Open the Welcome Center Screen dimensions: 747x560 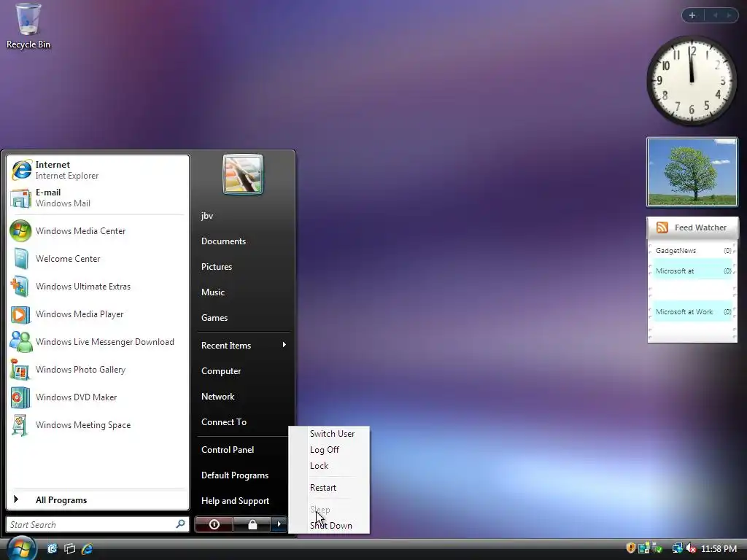pos(98,259)
